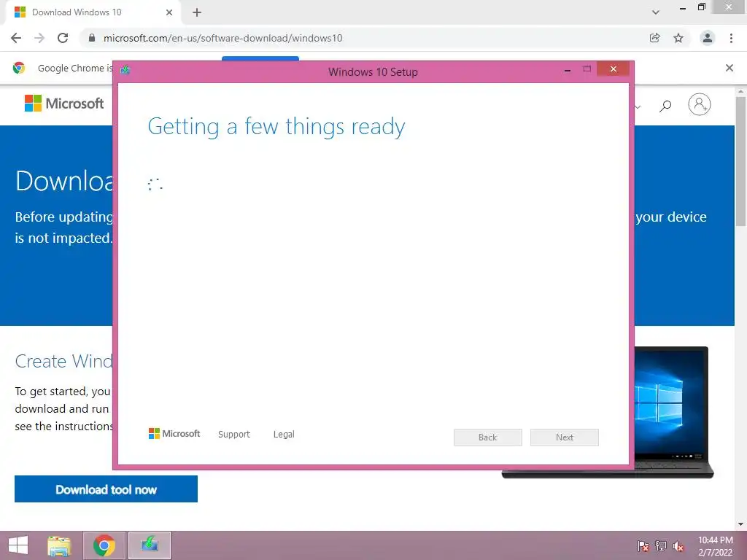Reload the Microsoft download page

63,38
